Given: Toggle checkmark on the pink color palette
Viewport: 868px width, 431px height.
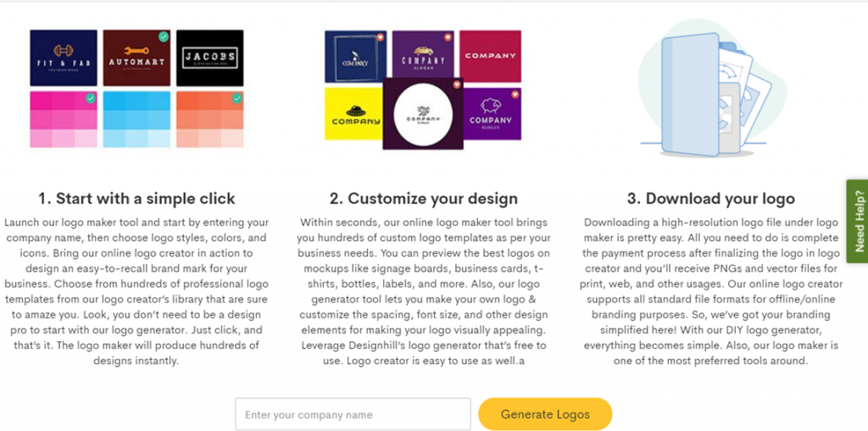Looking at the screenshot, I should [x=91, y=98].
